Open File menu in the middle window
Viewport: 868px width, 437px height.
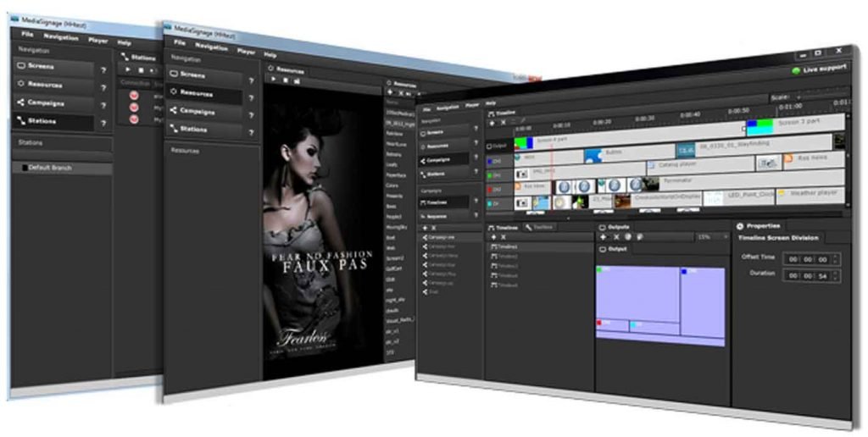point(180,42)
